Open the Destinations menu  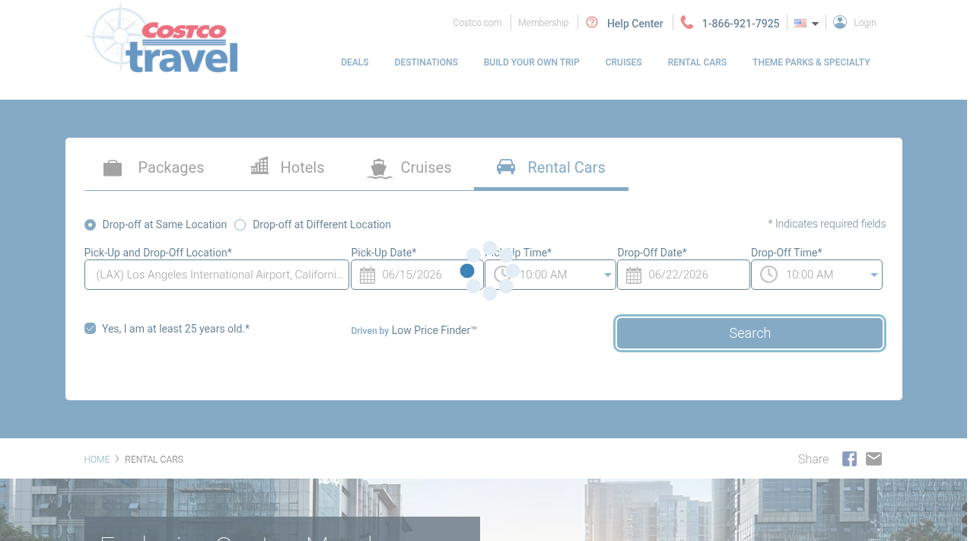pyautogui.click(x=426, y=62)
